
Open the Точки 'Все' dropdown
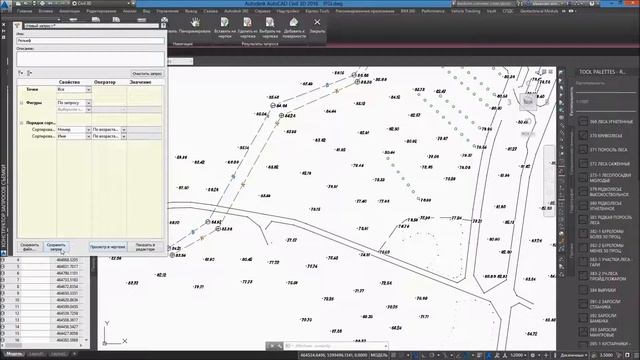88,89
